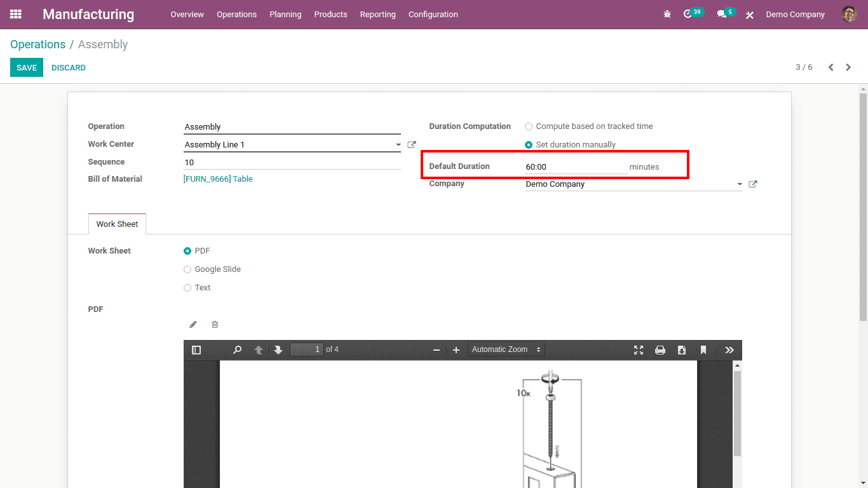This screenshot has height=488, width=868.
Task: Open Company external link icon
Action: [x=753, y=184]
